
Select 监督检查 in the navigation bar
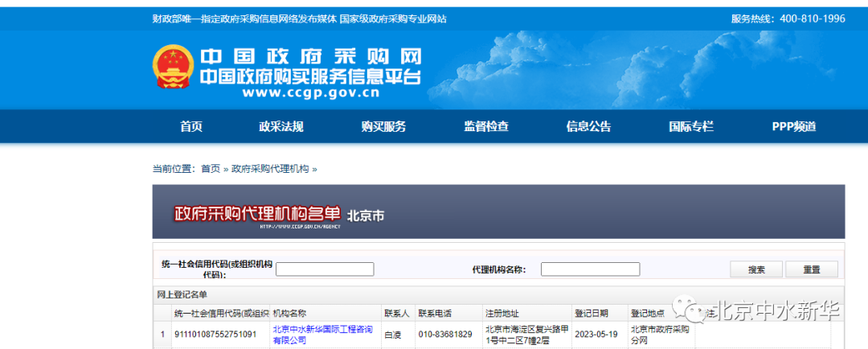coord(485,126)
